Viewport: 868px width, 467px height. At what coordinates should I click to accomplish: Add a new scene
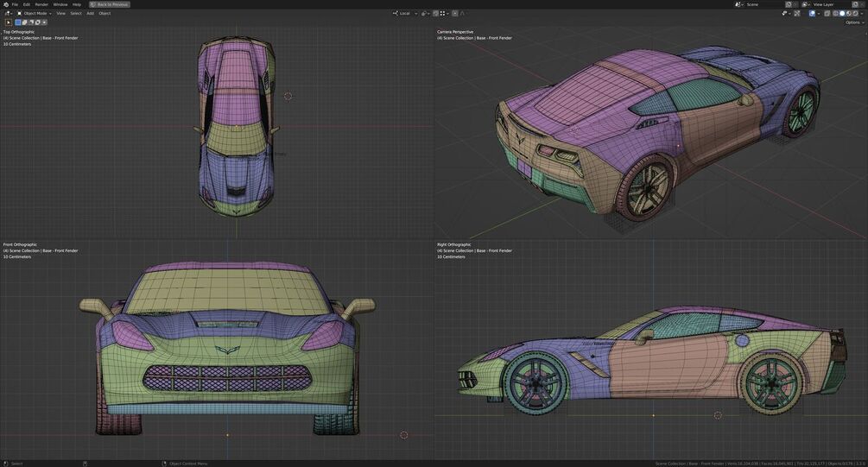click(789, 4)
